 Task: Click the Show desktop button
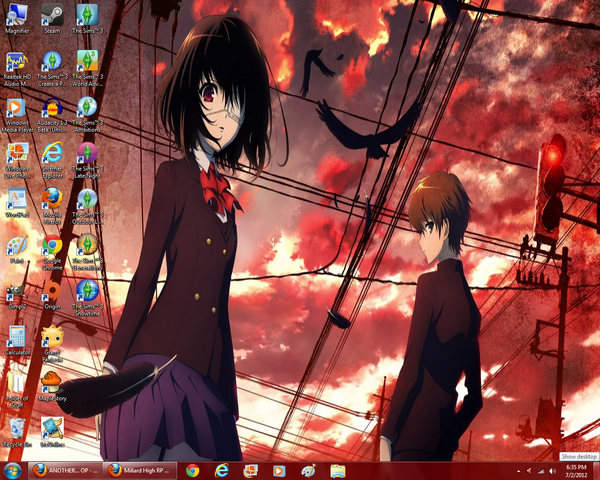coord(597,471)
